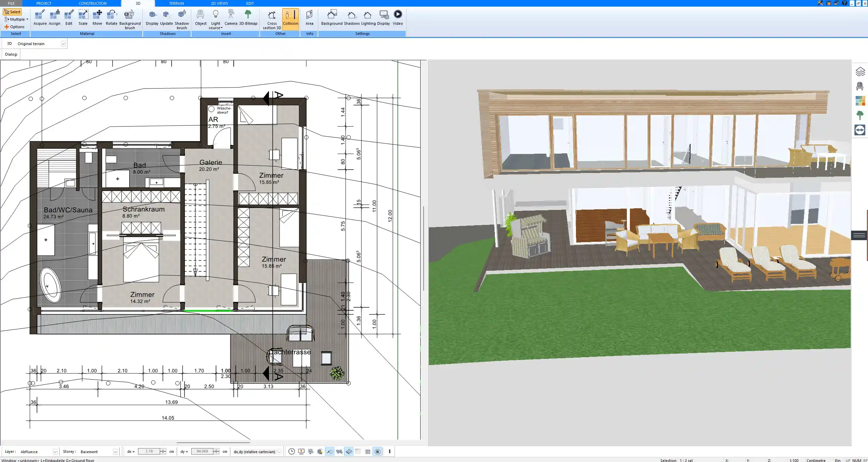Open Lighting settings
The height and width of the screenshot is (462, 868).
point(368,18)
